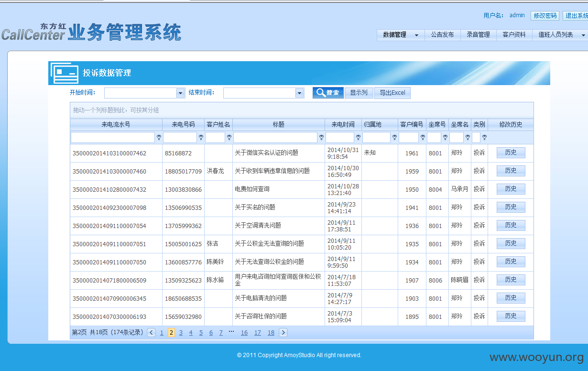Image resolution: width=588 pixels, height=371 pixels.
Task: Go to page 18 in pager
Action: (x=271, y=333)
